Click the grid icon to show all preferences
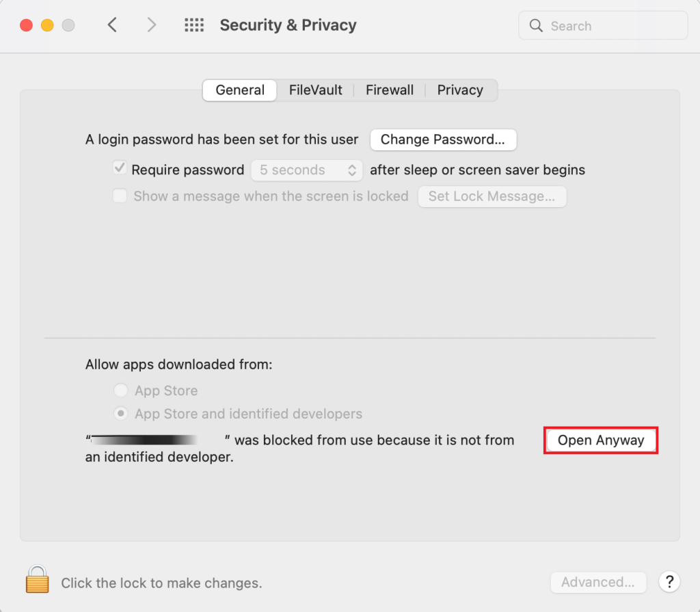 194,25
